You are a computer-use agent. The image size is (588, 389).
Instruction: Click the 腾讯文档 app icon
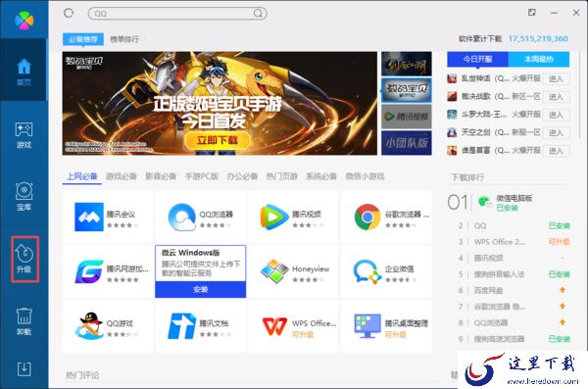[182, 326]
